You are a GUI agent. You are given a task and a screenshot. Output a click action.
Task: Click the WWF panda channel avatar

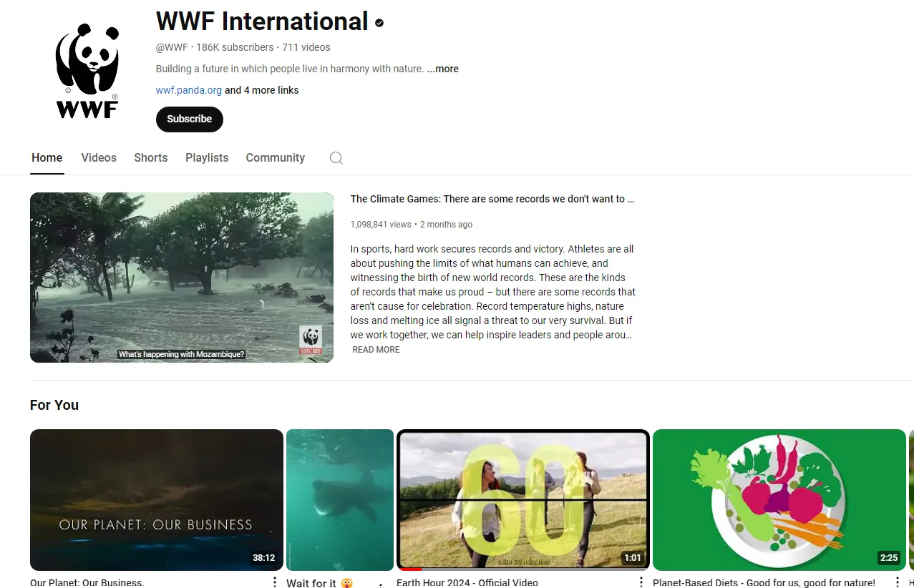click(x=87, y=72)
